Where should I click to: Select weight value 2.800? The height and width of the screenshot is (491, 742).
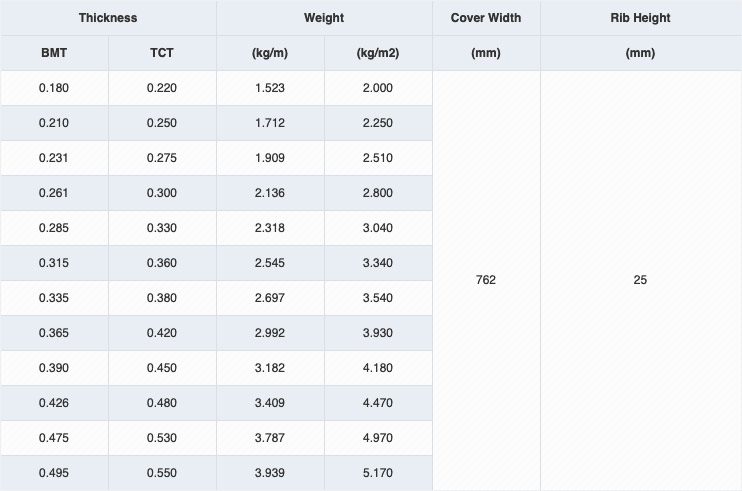point(378,193)
